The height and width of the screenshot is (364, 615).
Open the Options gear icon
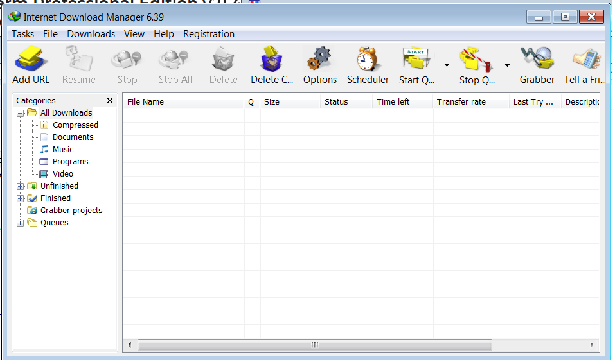click(x=319, y=60)
